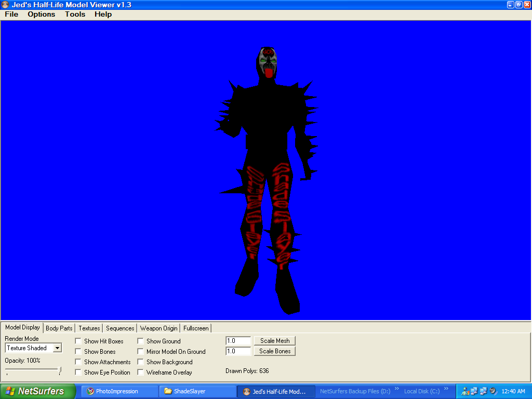
Task: Switch to the Fullscreen tab
Action: pyautogui.click(x=196, y=328)
